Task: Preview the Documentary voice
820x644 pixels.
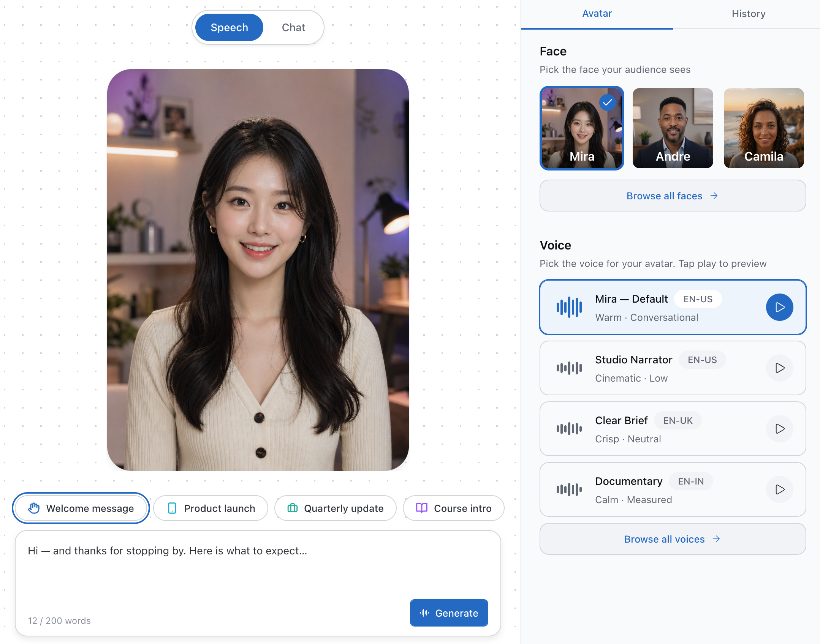Action: tap(779, 489)
